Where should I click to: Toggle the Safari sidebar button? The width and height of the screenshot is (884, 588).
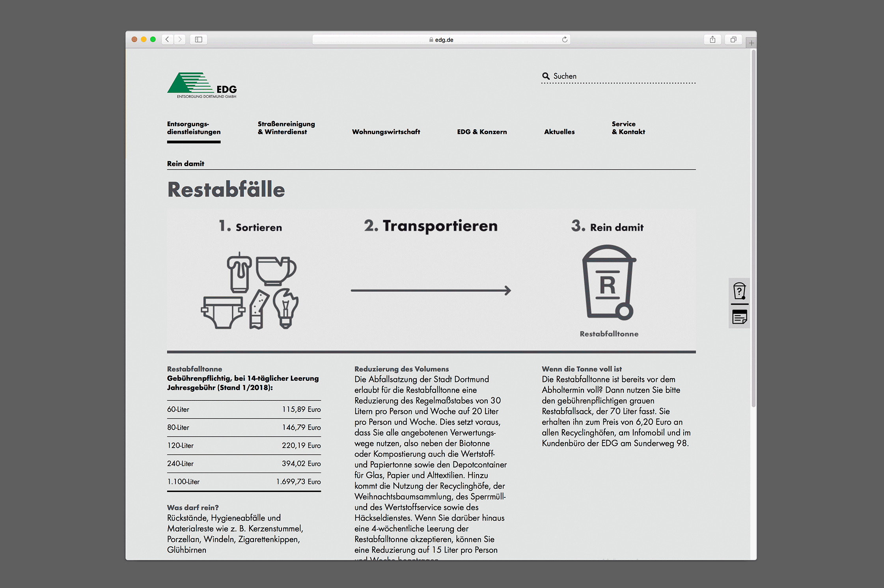coord(199,39)
